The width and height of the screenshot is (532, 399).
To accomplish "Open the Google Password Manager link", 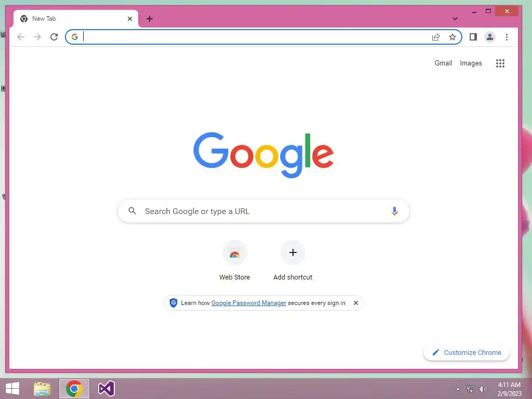I will (249, 303).
